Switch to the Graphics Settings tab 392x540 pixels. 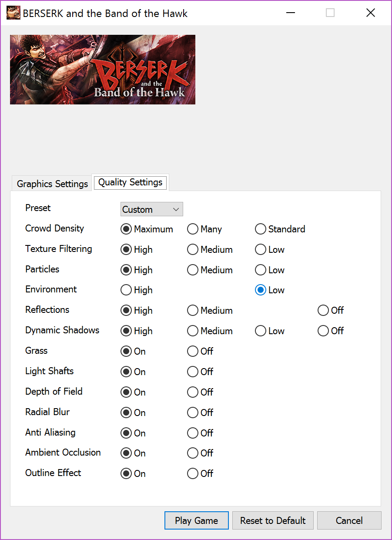52,184
